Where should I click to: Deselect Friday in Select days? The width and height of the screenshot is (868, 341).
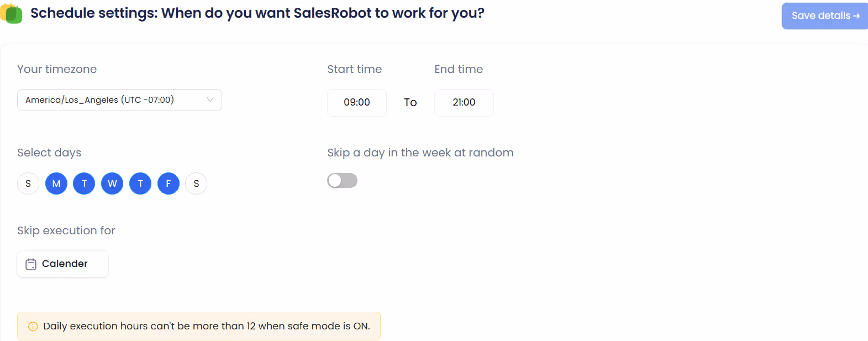[x=168, y=183]
